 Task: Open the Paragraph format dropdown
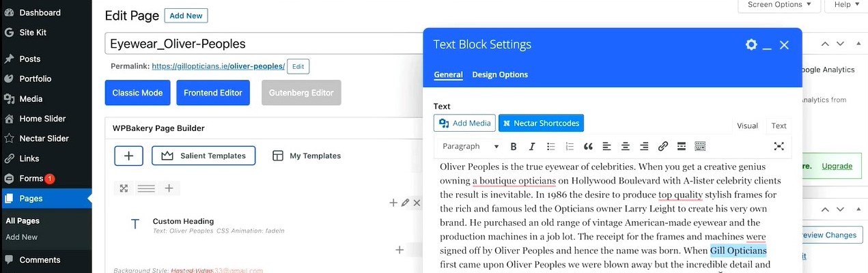[471, 146]
